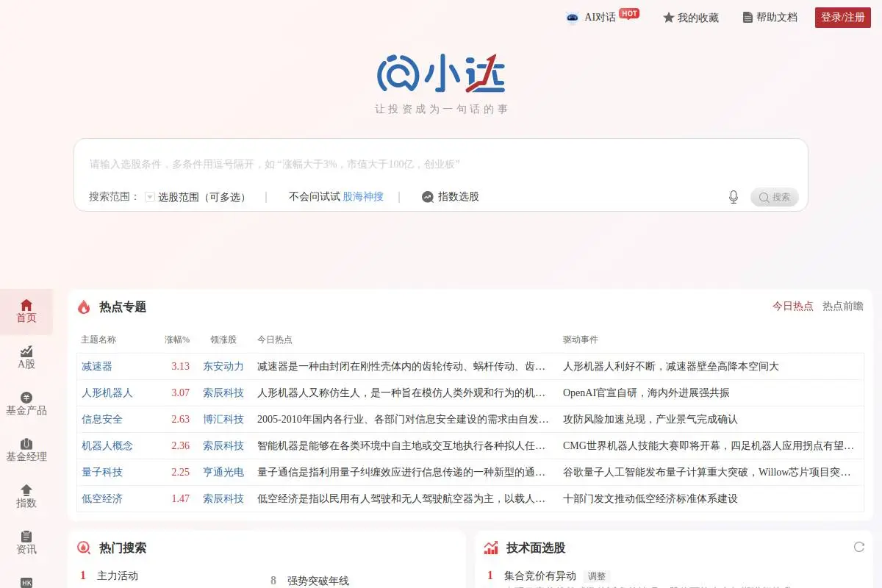Click the 小达 logo

tap(441, 73)
